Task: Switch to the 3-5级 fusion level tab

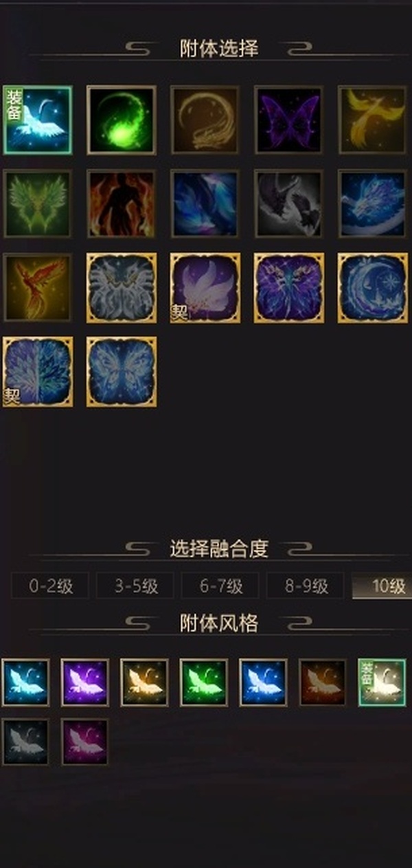Action: (136, 586)
